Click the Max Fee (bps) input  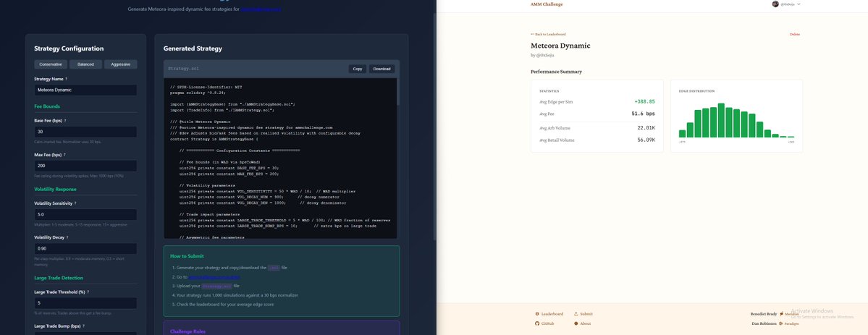pyautogui.click(x=85, y=166)
